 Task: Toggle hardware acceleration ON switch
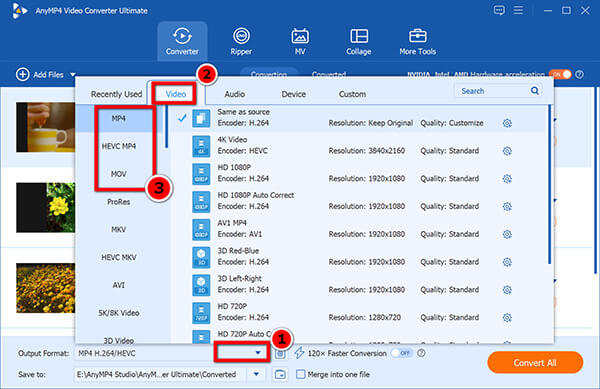[x=560, y=74]
